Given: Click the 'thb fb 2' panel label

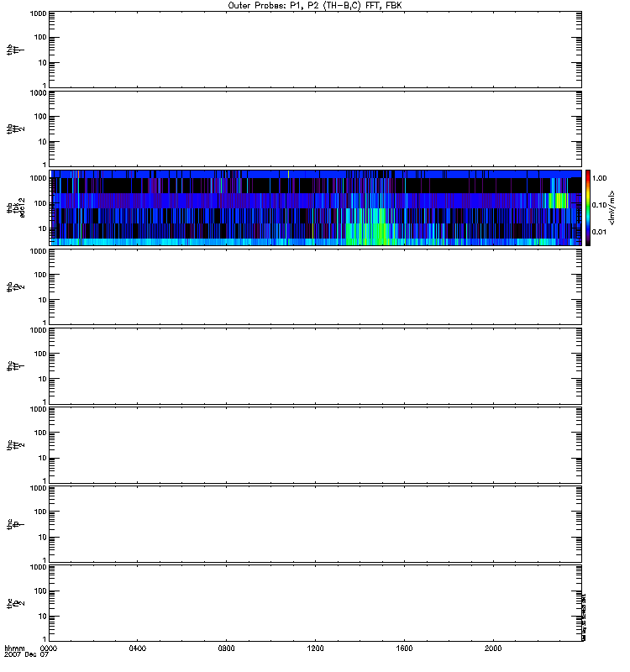Looking at the screenshot, I should click(x=15, y=286).
